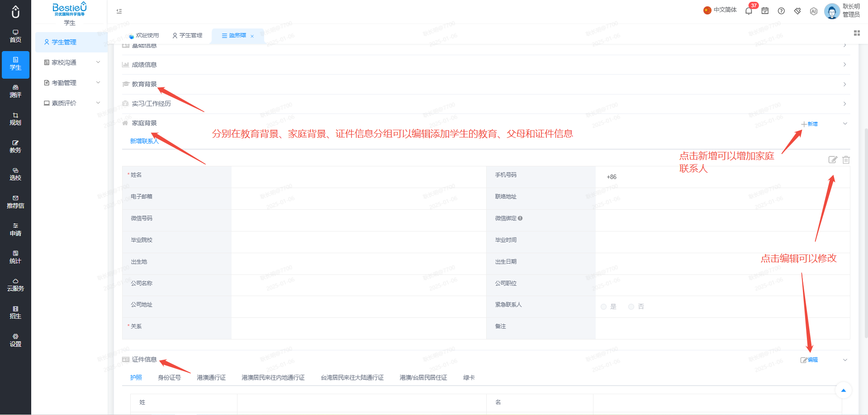
Task: Click 新增 to add family contact
Action: [x=810, y=124]
